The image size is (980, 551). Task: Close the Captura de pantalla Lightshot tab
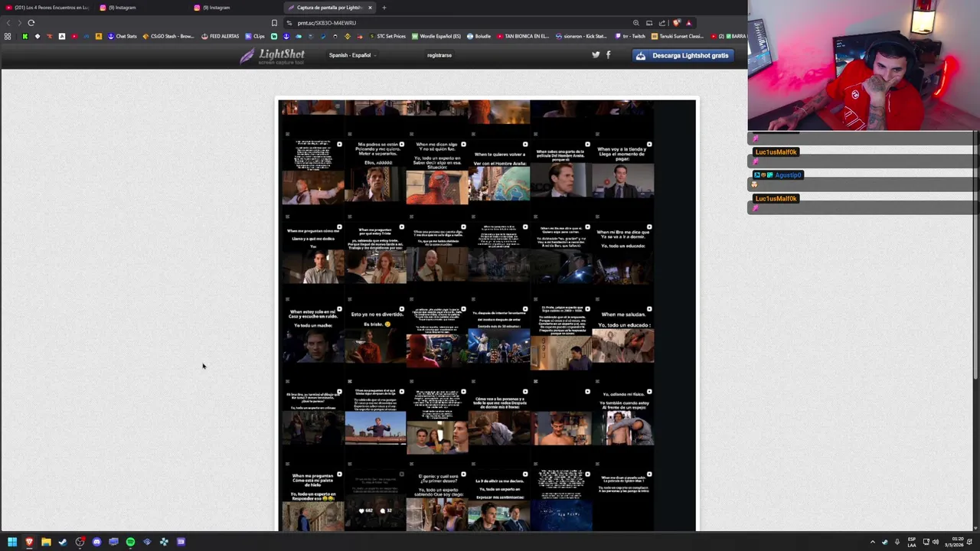tap(370, 8)
